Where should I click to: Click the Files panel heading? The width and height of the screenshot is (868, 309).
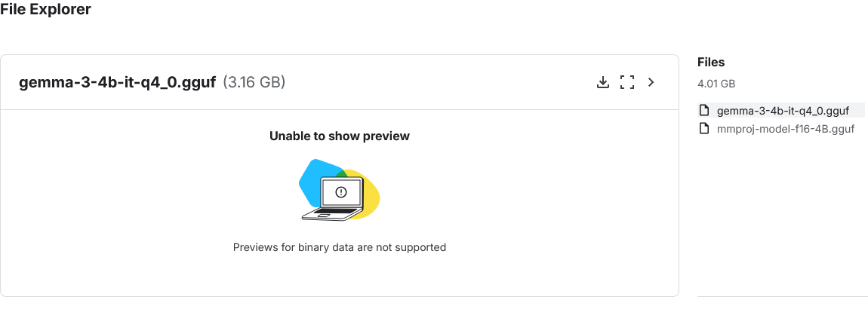point(711,63)
